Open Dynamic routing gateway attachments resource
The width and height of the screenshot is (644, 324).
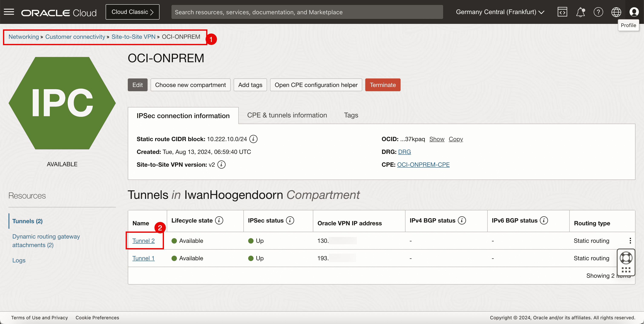(x=46, y=241)
